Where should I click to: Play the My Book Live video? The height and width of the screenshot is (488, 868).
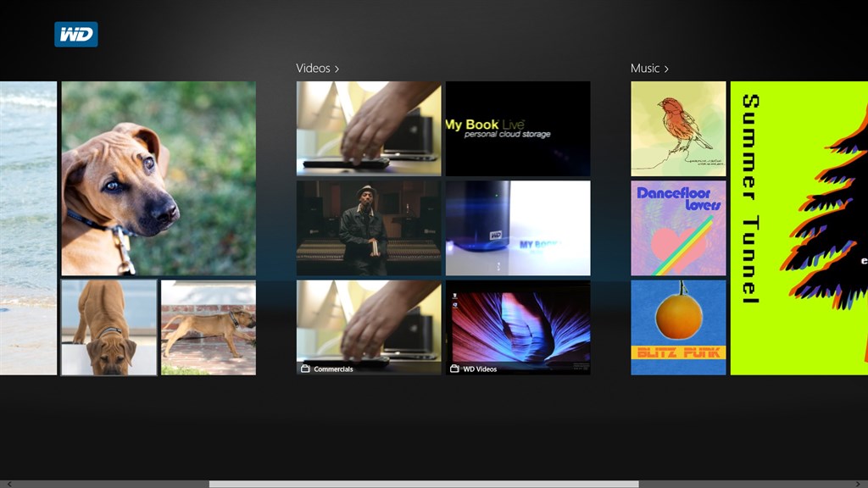point(518,129)
